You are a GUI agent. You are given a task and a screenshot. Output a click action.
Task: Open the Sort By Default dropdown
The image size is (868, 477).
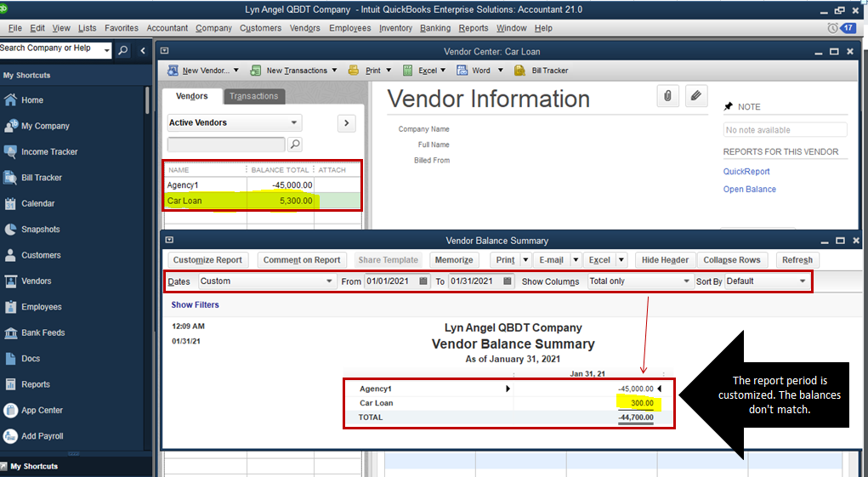(x=767, y=281)
